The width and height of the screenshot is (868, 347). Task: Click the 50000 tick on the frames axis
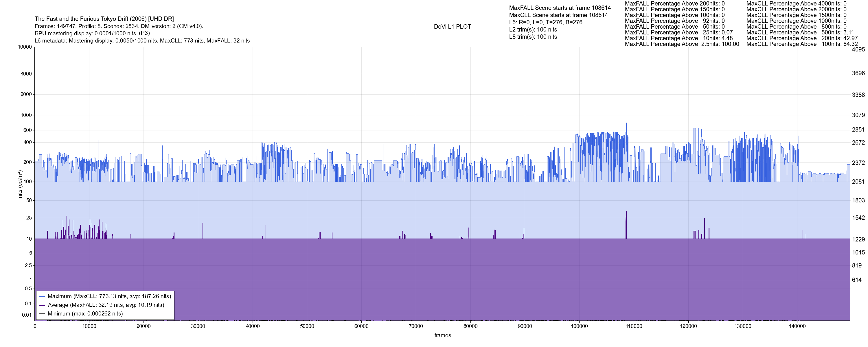click(307, 326)
